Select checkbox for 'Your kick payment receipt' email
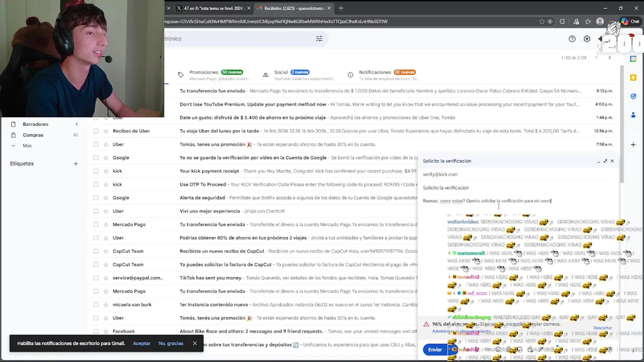 96,171
